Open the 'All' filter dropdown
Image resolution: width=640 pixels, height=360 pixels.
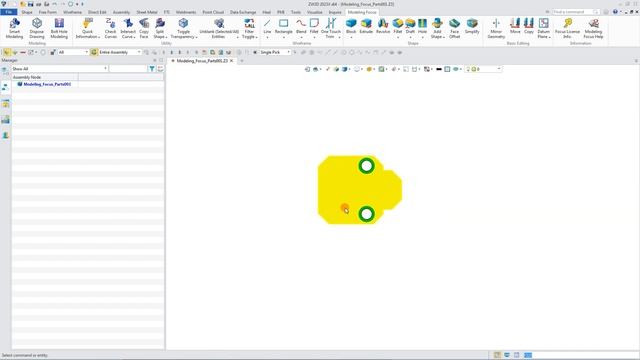coord(73,52)
